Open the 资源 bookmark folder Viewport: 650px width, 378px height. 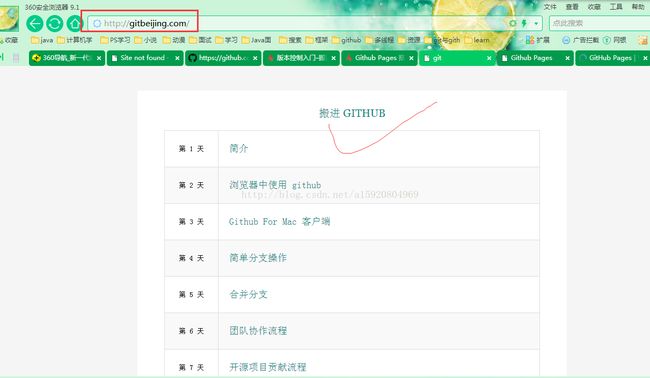(410, 40)
